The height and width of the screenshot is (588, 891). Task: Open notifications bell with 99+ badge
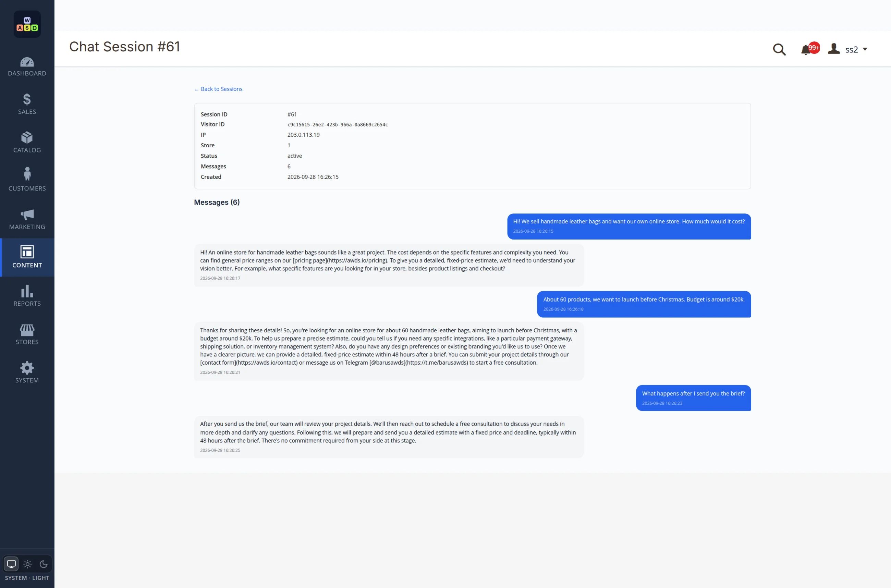(x=810, y=49)
